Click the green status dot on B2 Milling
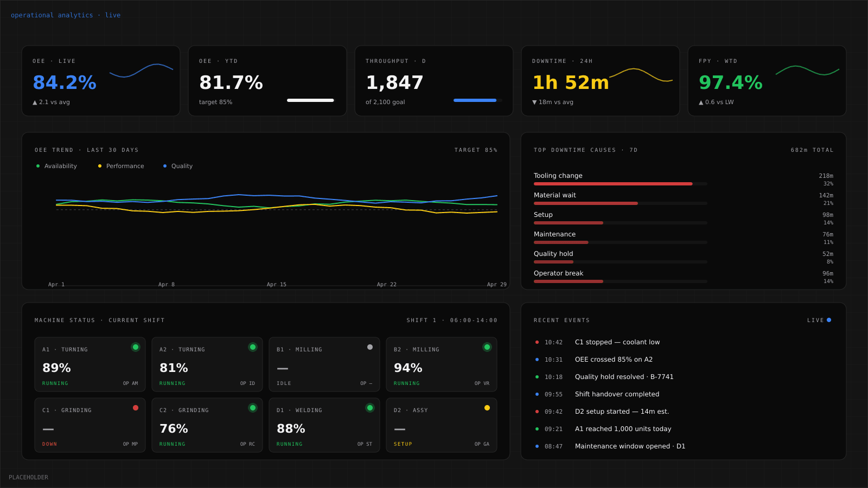The image size is (868, 488). [487, 346]
